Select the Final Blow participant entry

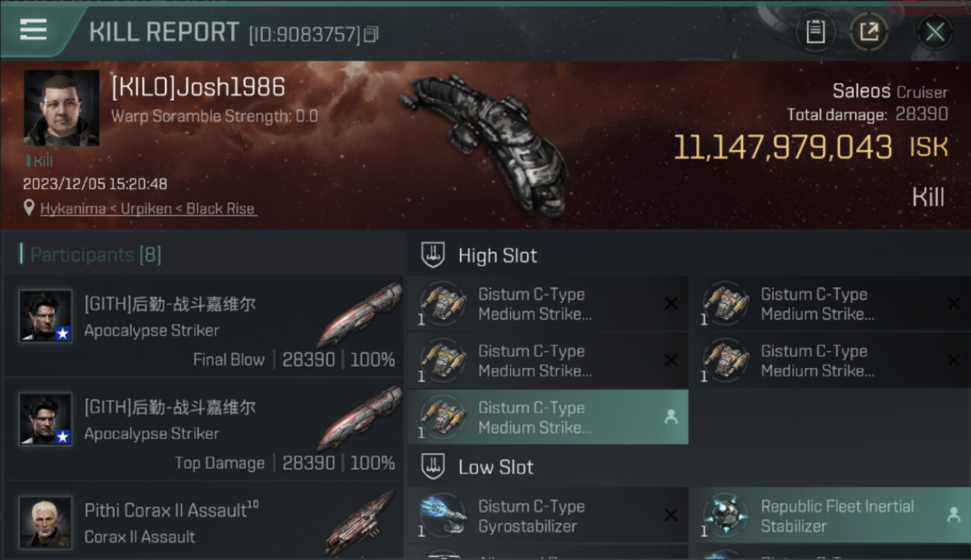pos(203,326)
